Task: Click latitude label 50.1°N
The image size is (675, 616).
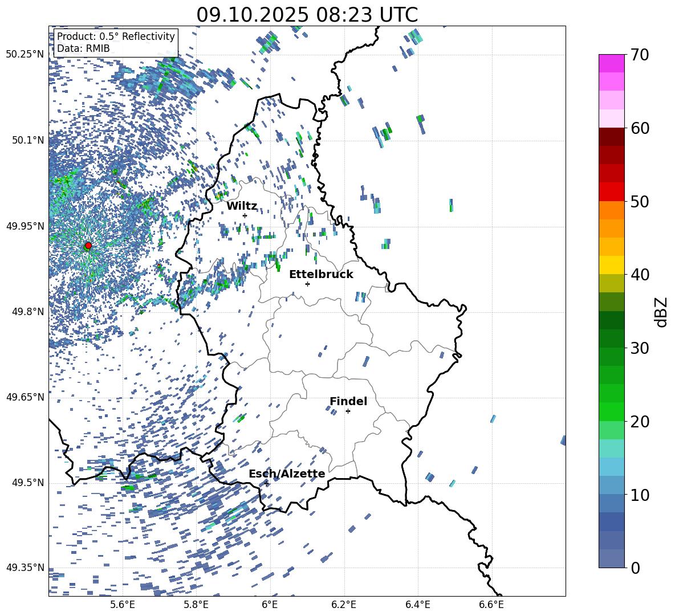Action: click(x=29, y=140)
